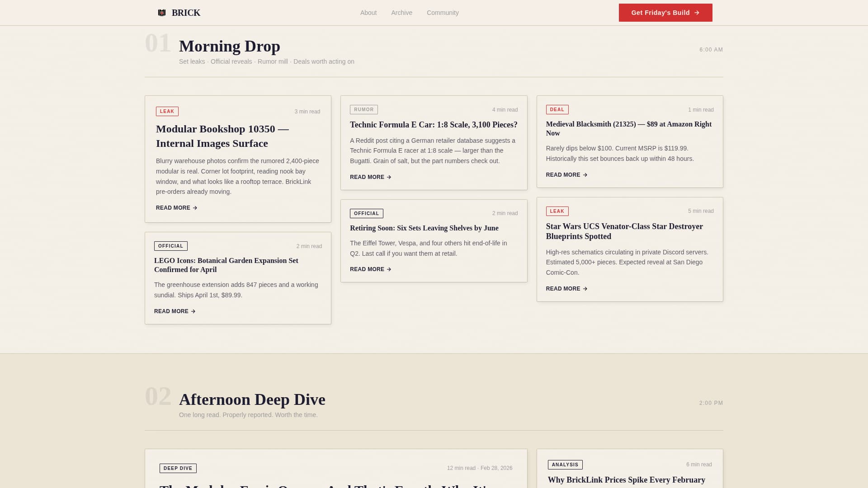Click the DEEP DIVE tag in Afternoon section

[178, 469]
